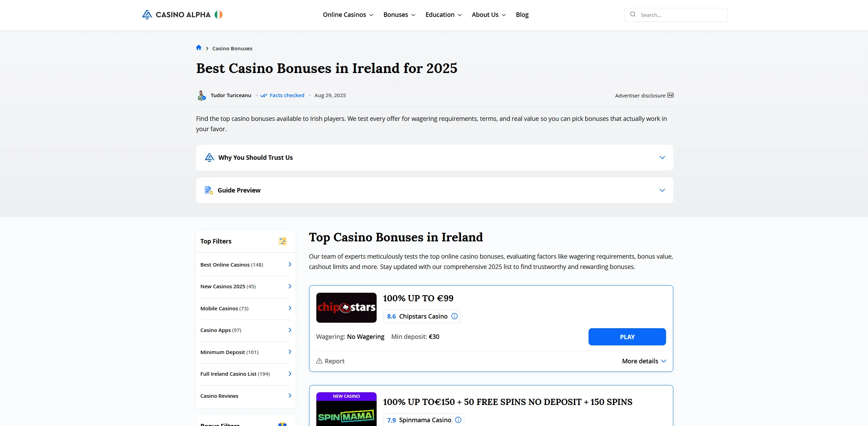This screenshot has height=426, width=868.
Task: Go to the home breadcrumb icon
Action: (x=199, y=48)
